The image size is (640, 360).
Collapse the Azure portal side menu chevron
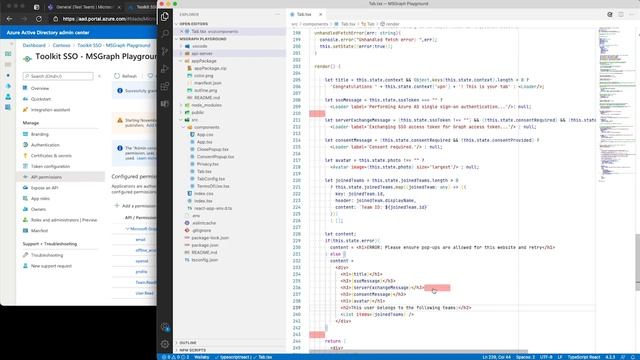point(99,76)
